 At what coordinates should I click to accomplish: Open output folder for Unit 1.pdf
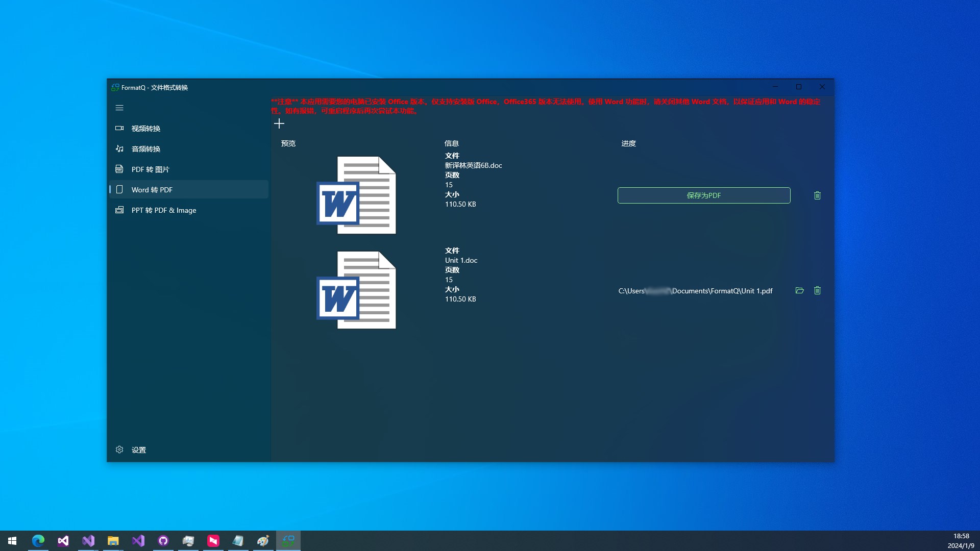[x=799, y=290]
